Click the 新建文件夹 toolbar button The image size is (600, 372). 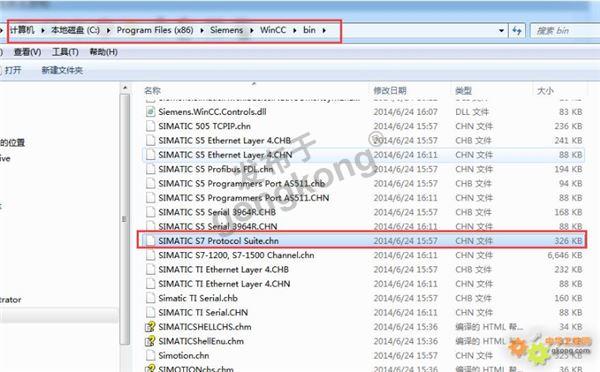(x=62, y=70)
